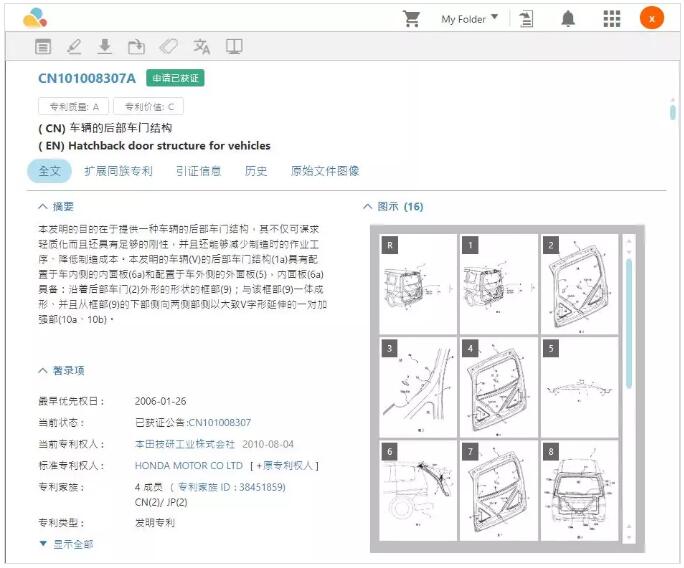
Task: Open the orange user avatar menu
Action: (x=651, y=19)
